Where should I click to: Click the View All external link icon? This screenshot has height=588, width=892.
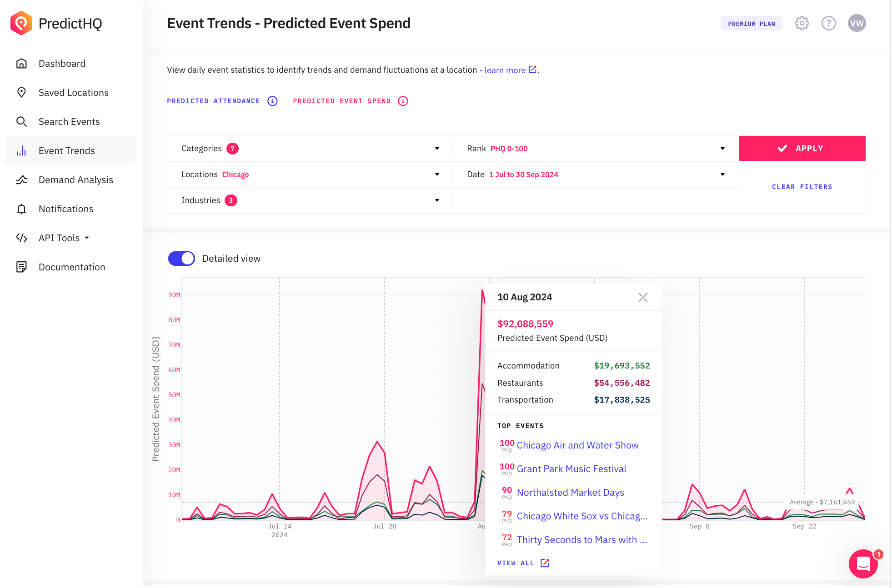[545, 563]
